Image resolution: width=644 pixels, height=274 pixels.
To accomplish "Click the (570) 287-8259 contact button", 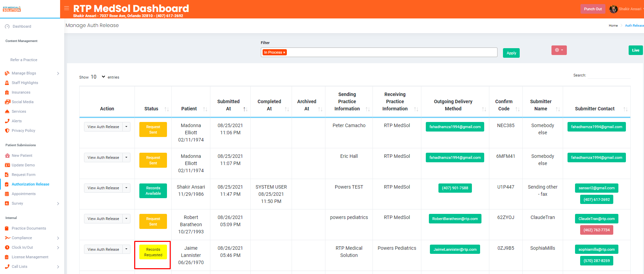I will [x=596, y=261].
